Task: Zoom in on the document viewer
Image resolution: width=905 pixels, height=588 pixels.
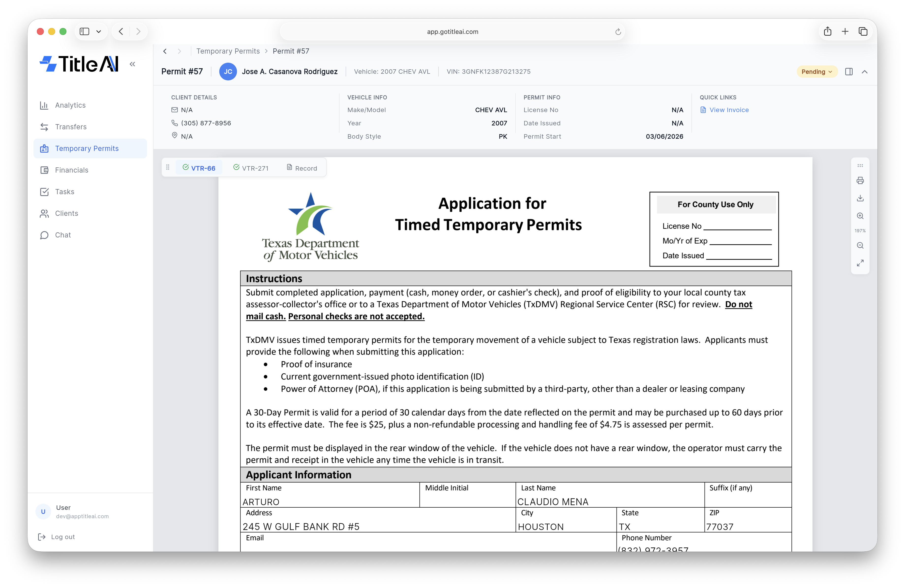Action: (x=860, y=216)
